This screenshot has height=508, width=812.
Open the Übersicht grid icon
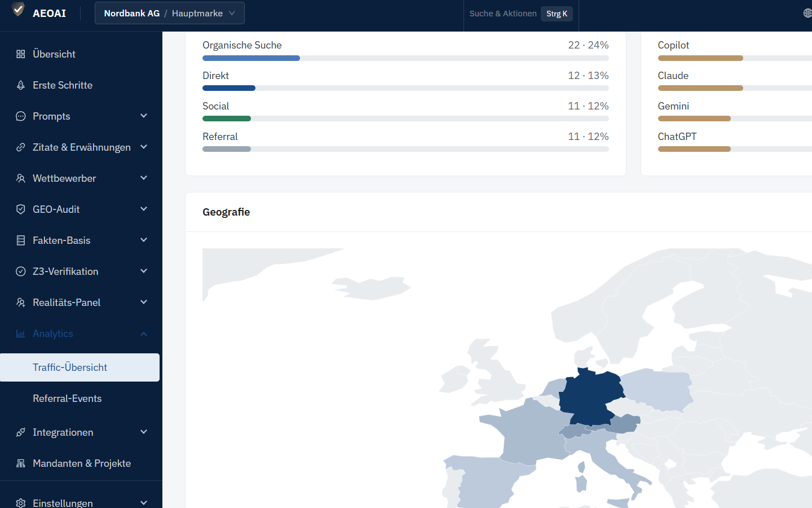(x=21, y=54)
